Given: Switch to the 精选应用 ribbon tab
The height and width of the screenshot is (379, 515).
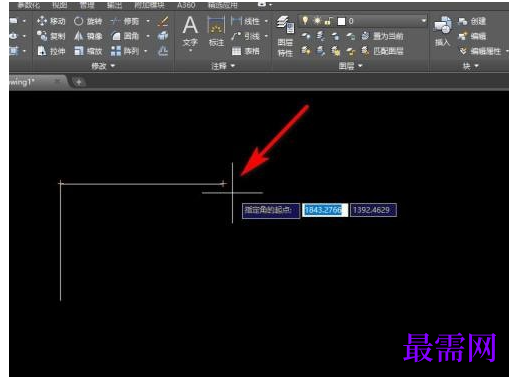Looking at the screenshot, I should [x=222, y=6].
